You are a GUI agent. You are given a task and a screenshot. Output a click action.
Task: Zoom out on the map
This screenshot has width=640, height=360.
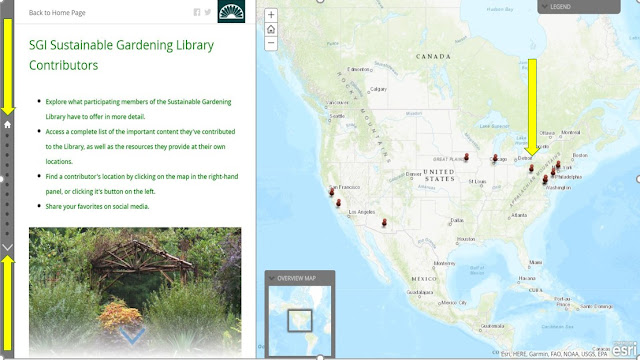point(271,43)
